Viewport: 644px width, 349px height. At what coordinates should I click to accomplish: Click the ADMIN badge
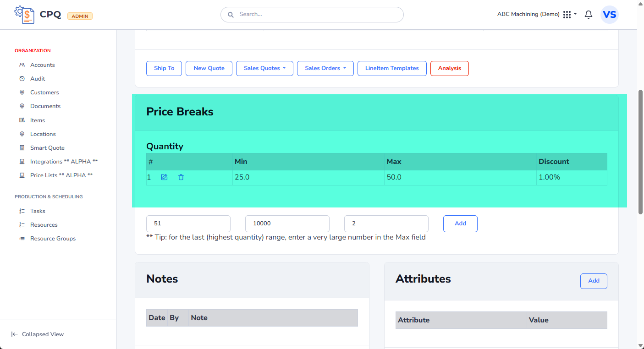click(x=80, y=16)
